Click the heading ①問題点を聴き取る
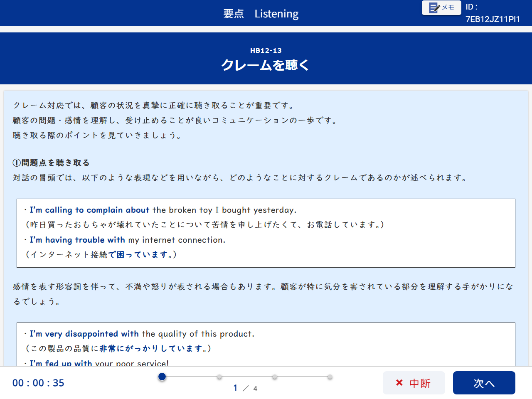532x399 pixels. 51,163
